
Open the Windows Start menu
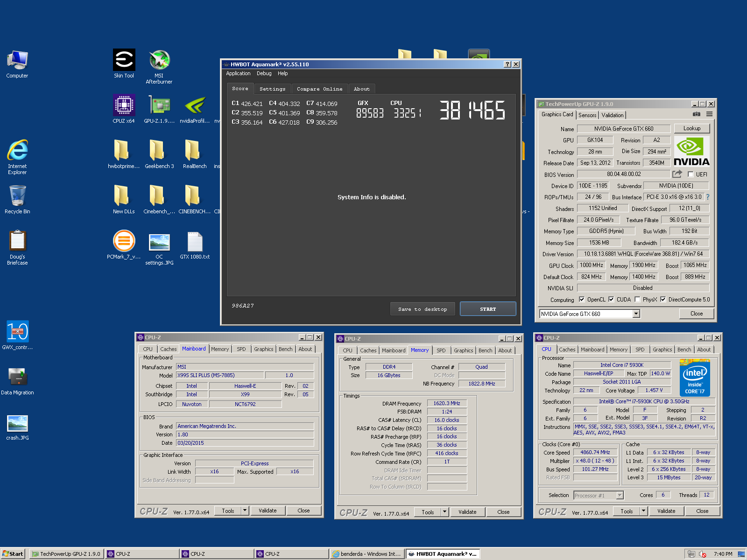point(13,554)
